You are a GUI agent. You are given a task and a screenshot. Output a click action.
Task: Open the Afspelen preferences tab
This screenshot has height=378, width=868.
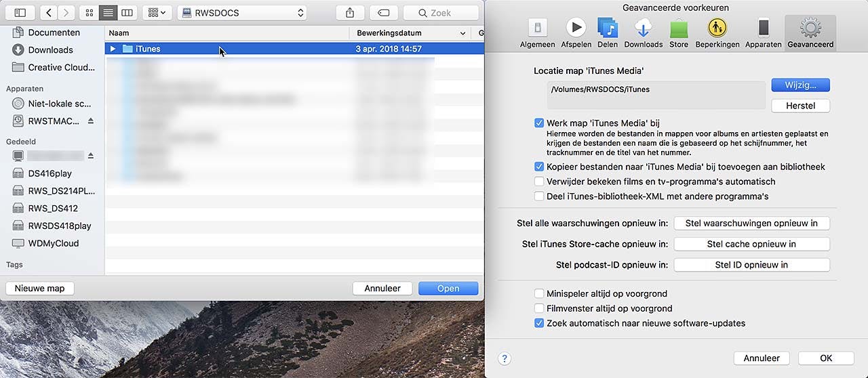(x=576, y=33)
